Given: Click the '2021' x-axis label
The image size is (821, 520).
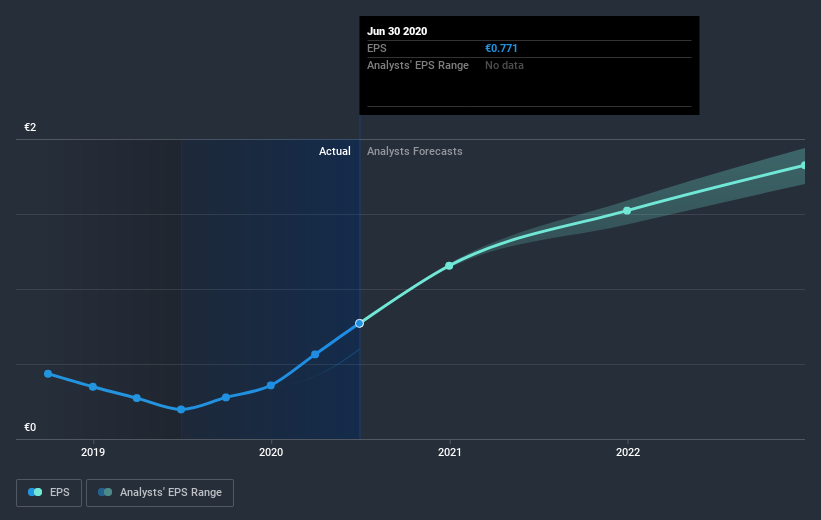Looking at the screenshot, I should click(x=449, y=452).
